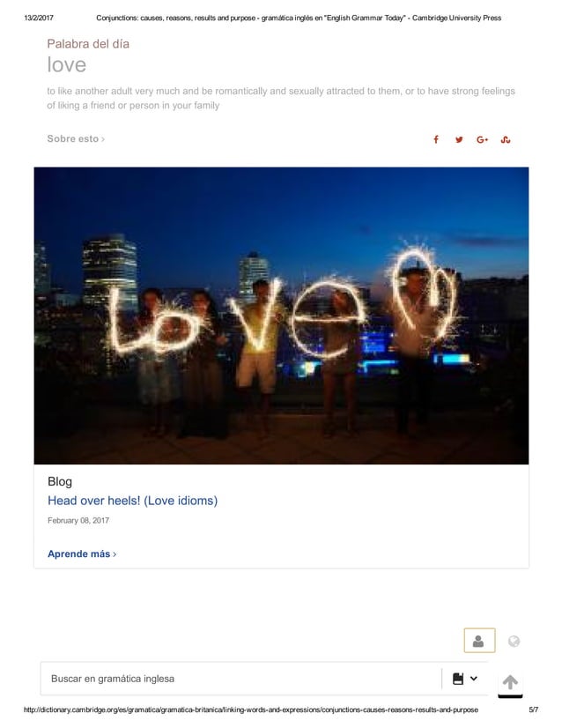Click the 'Sobre esto' chevron arrow

(x=103, y=139)
